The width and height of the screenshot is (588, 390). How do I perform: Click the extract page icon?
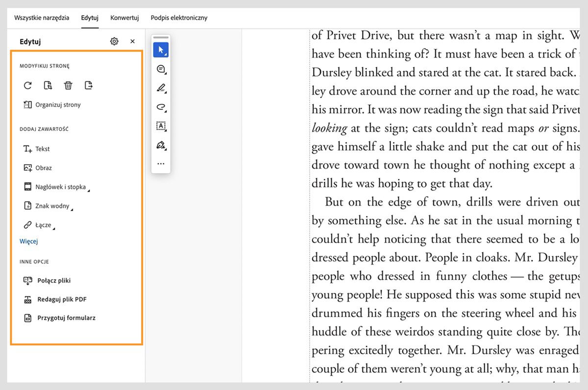(88, 85)
